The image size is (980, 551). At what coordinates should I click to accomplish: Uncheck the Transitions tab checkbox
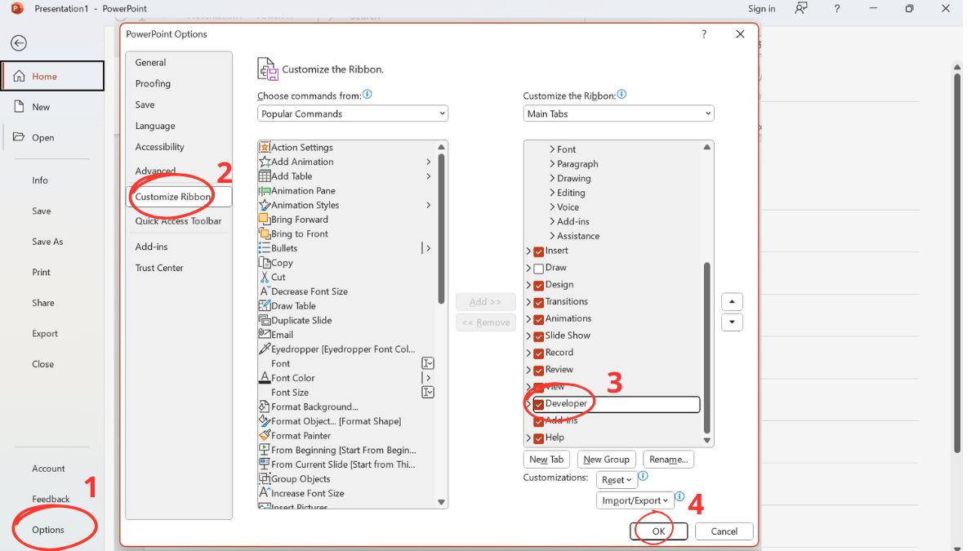[x=539, y=302]
